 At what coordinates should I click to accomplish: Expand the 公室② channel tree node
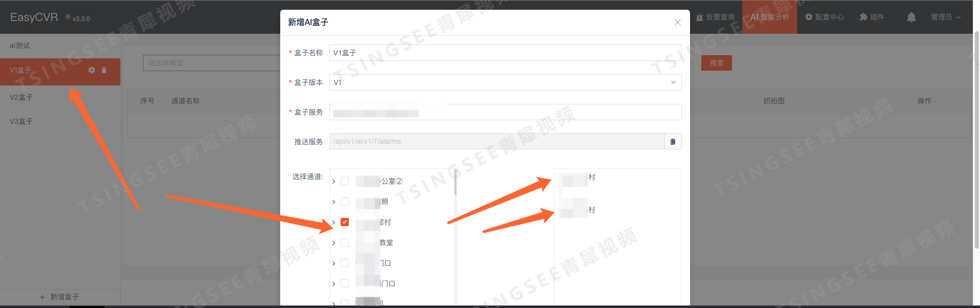333,181
